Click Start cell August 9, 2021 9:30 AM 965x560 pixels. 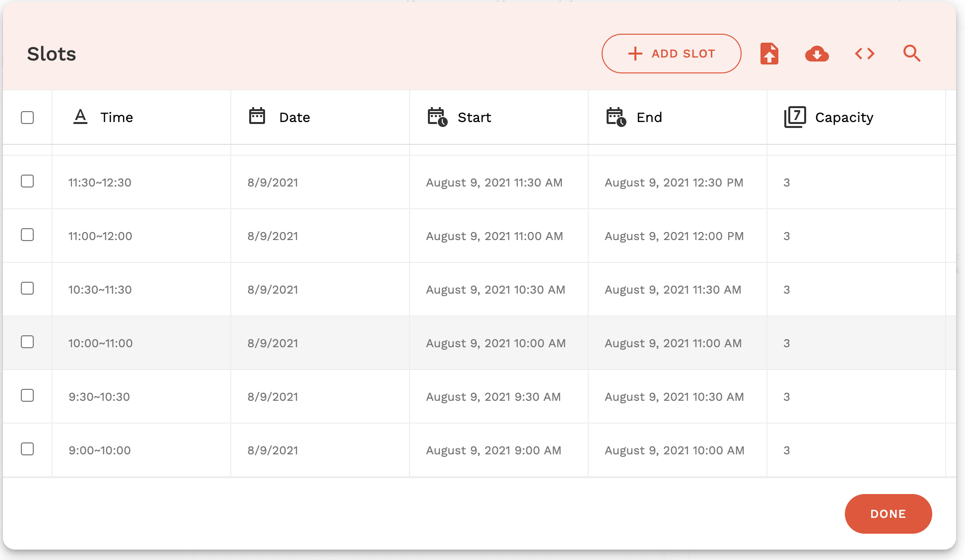pos(493,397)
